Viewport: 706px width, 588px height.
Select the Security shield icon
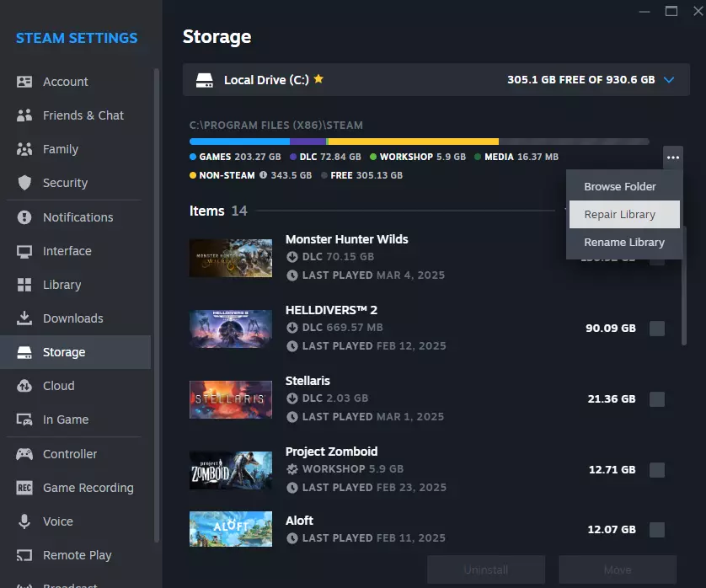[24, 183]
